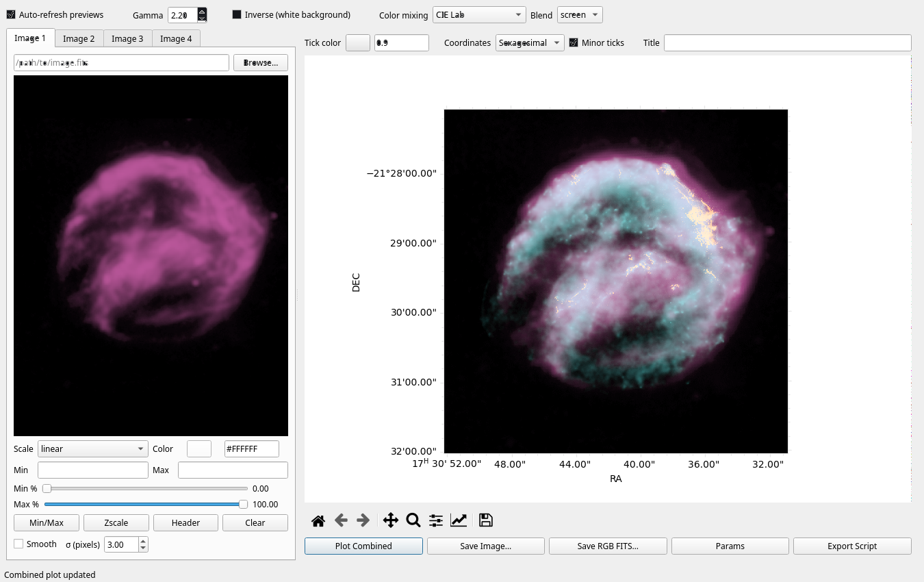Open Blend mode screen dropdown
The width and height of the screenshot is (924, 582).
[580, 14]
